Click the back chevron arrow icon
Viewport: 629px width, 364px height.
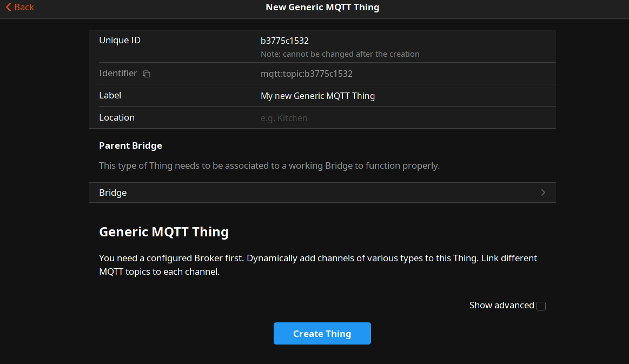[8, 7]
